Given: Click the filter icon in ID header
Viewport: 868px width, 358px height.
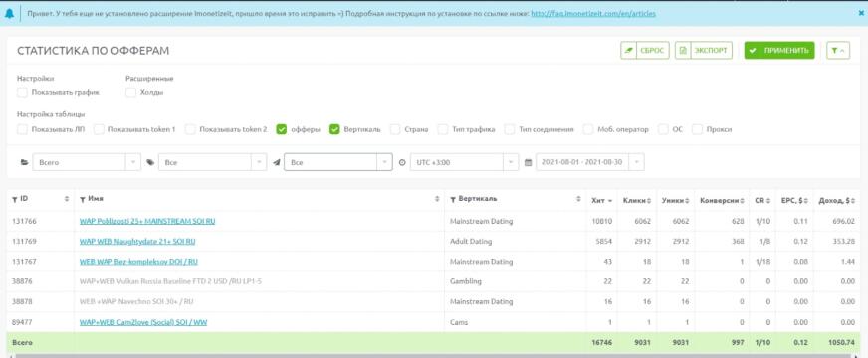Looking at the screenshot, I should [x=15, y=199].
